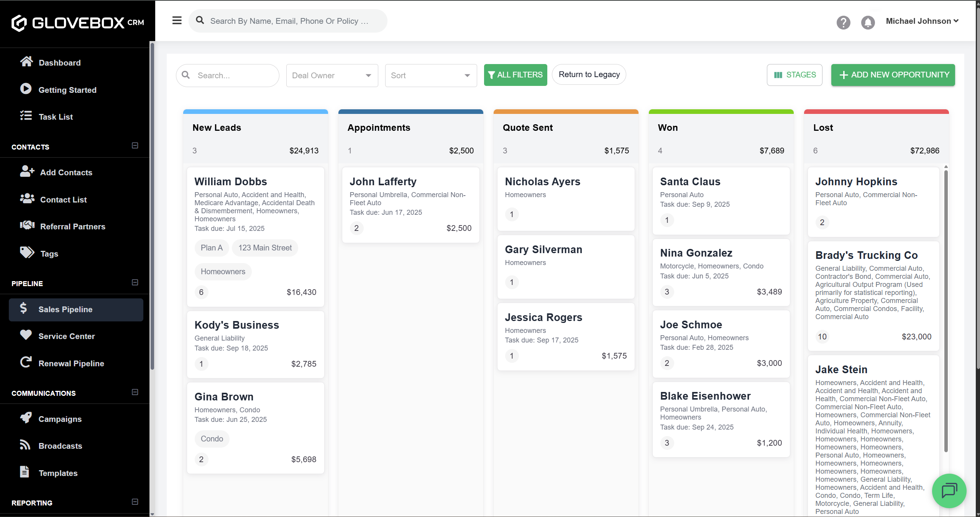Open the Blake Eisenhower card
Viewport: 980px width, 517px height.
click(x=721, y=420)
